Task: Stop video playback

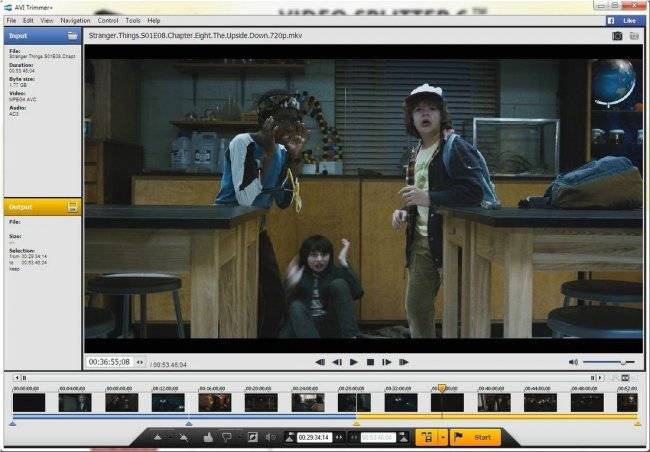Action: (371, 362)
